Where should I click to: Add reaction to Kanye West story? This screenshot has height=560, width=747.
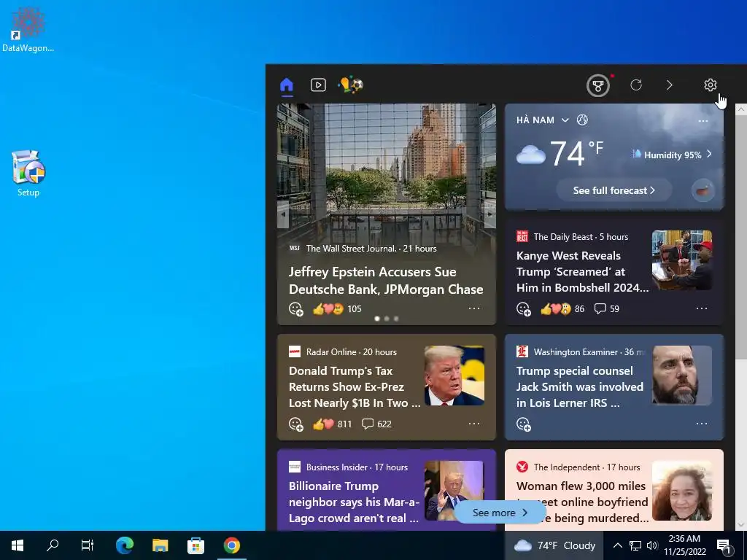point(524,309)
